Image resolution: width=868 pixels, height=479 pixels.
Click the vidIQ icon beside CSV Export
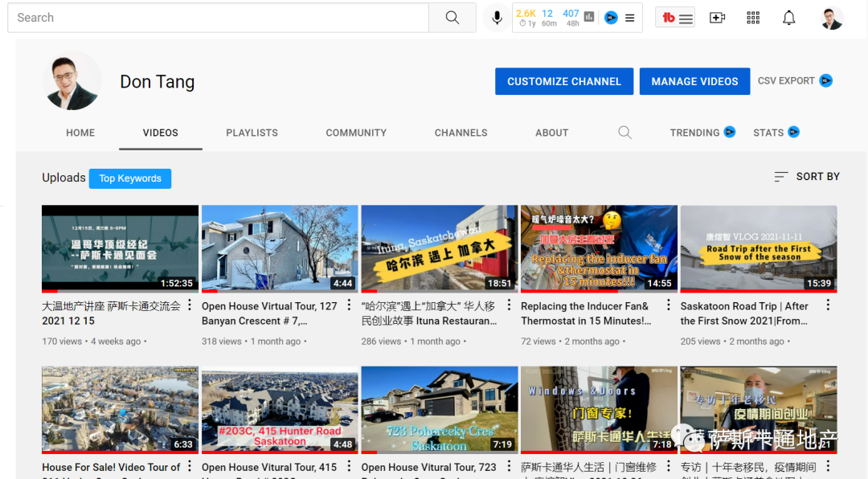click(825, 81)
